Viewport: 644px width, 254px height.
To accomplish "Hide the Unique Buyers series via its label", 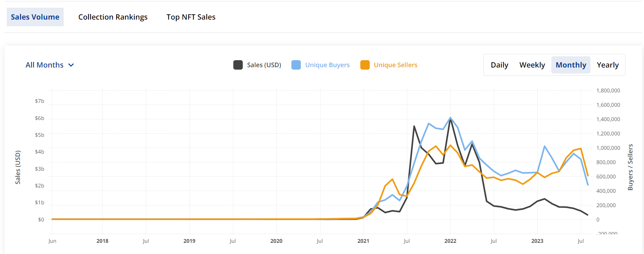I will coord(327,65).
